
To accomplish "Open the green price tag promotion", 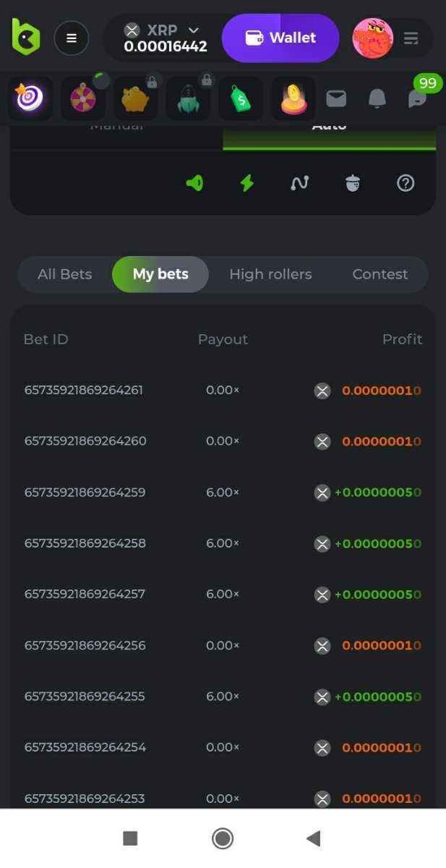I will click(241, 98).
